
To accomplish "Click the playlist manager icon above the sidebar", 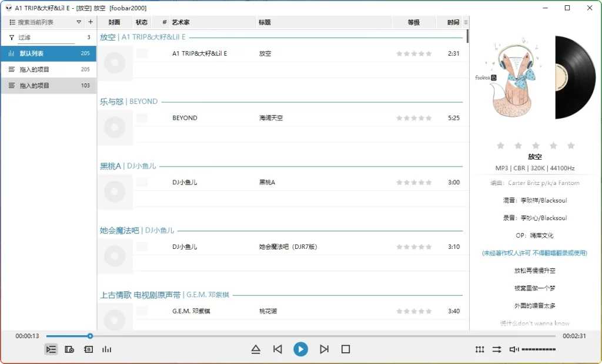I will pyautogui.click(x=11, y=22).
